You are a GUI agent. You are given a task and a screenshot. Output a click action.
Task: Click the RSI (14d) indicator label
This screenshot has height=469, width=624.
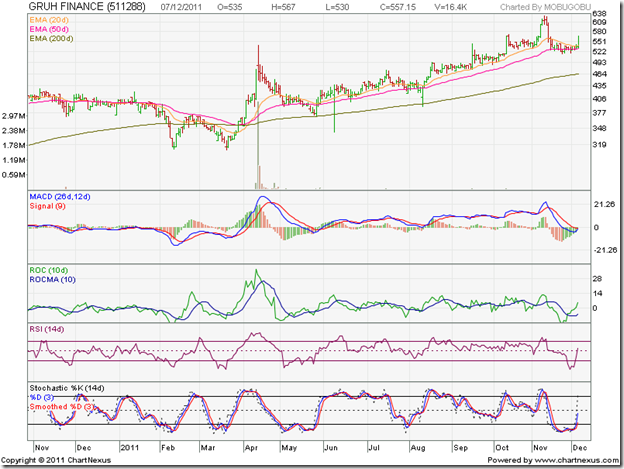pos(49,328)
